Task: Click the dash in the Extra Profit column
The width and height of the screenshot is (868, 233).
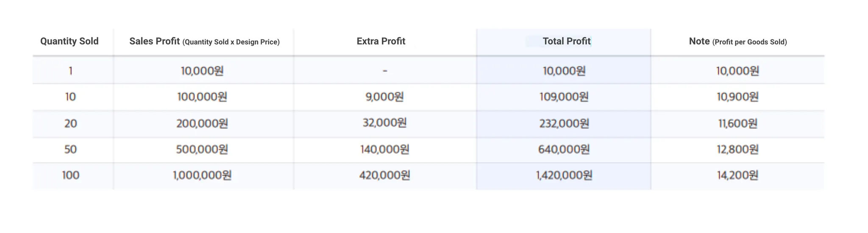Action: (385, 71)
